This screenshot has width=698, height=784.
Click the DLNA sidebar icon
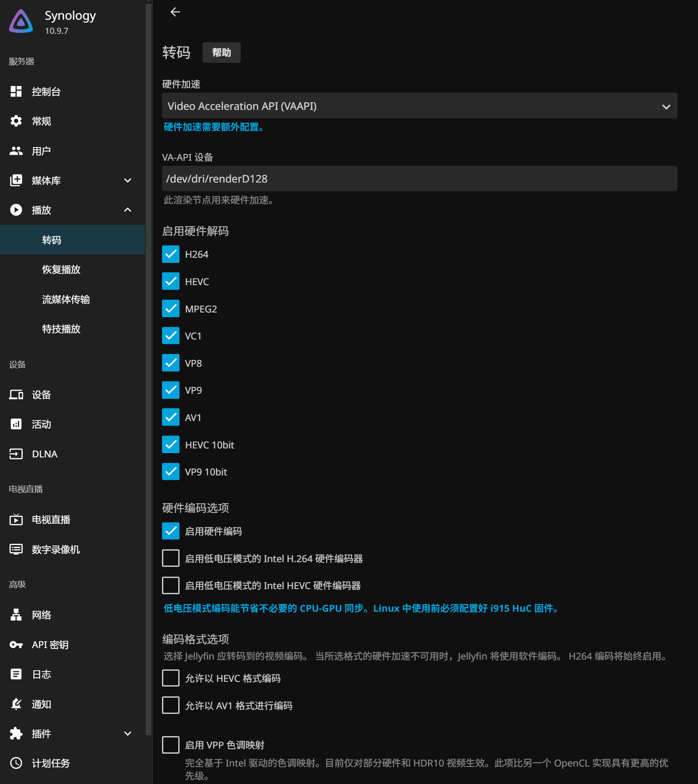tap(16, 454)
